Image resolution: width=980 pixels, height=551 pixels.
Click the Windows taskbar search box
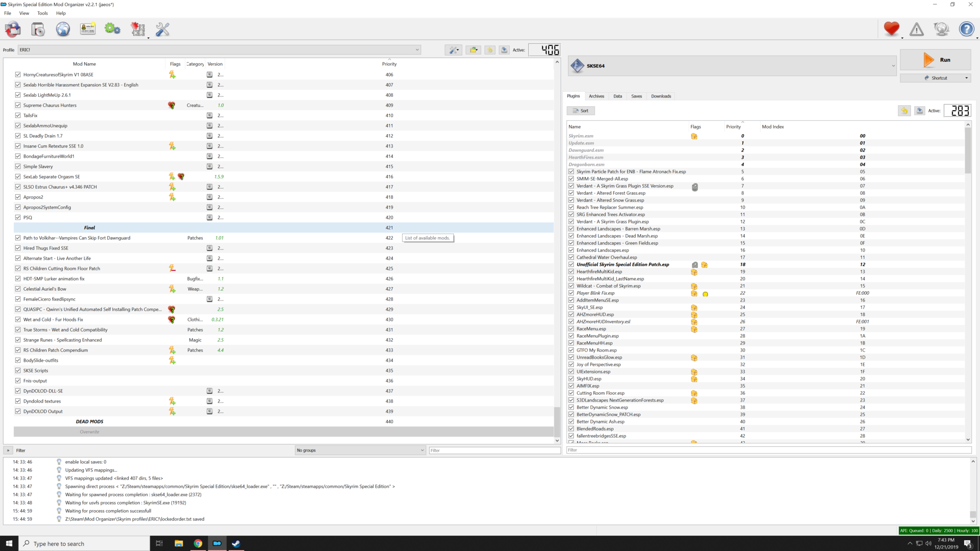point(84,543)
